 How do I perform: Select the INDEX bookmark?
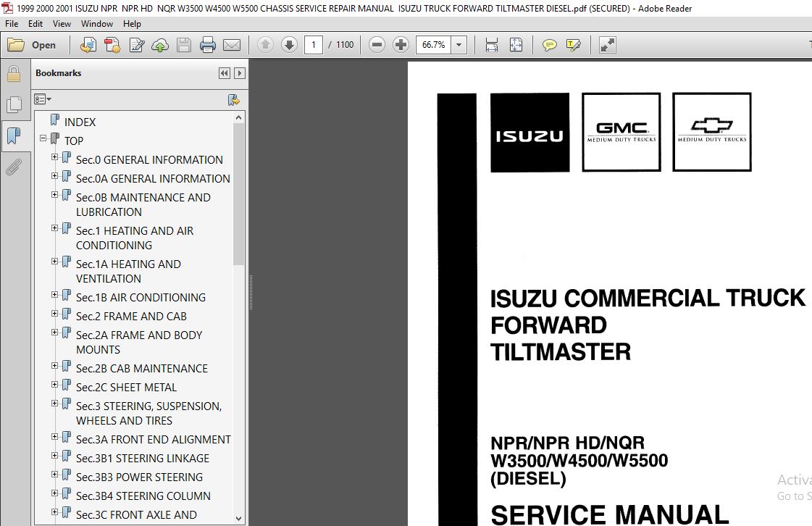tap(80, 122)
